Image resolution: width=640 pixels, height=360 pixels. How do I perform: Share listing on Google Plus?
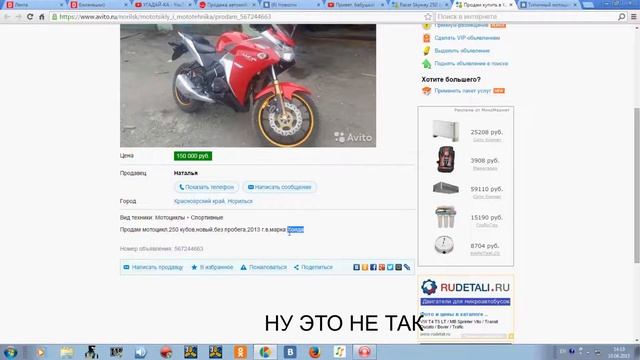point(382,267)
